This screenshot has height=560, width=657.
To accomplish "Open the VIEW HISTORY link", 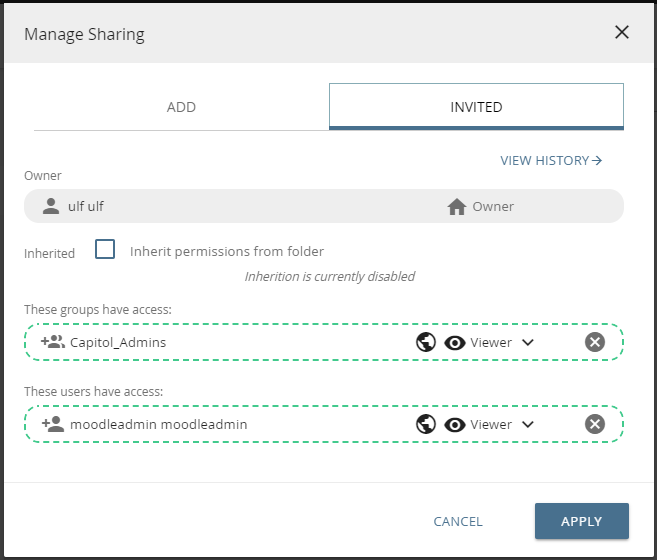I will [x=551, y=160].
